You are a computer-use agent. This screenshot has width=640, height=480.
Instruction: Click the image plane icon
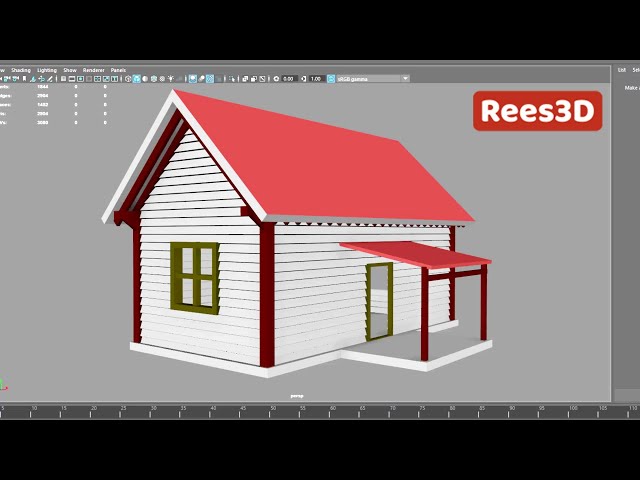tap(33, 78)
